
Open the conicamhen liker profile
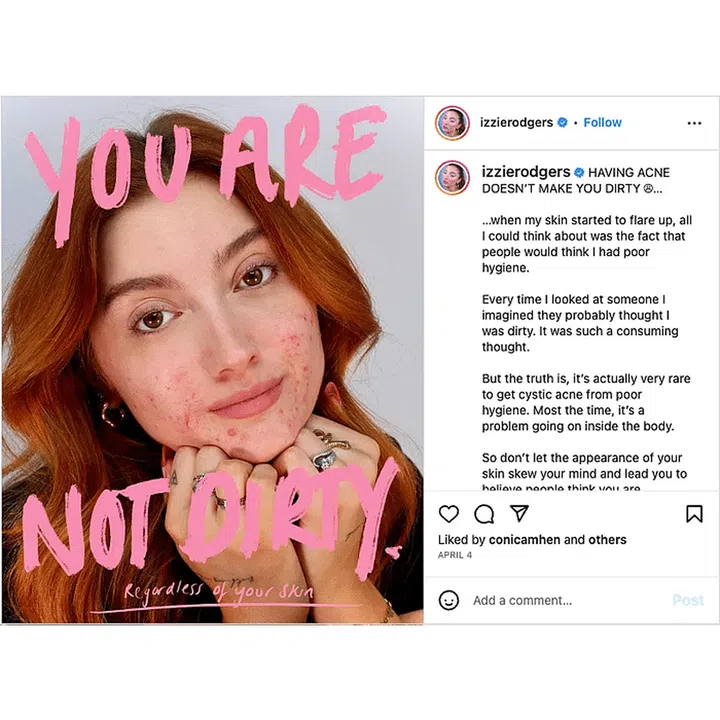click(524, 540)
